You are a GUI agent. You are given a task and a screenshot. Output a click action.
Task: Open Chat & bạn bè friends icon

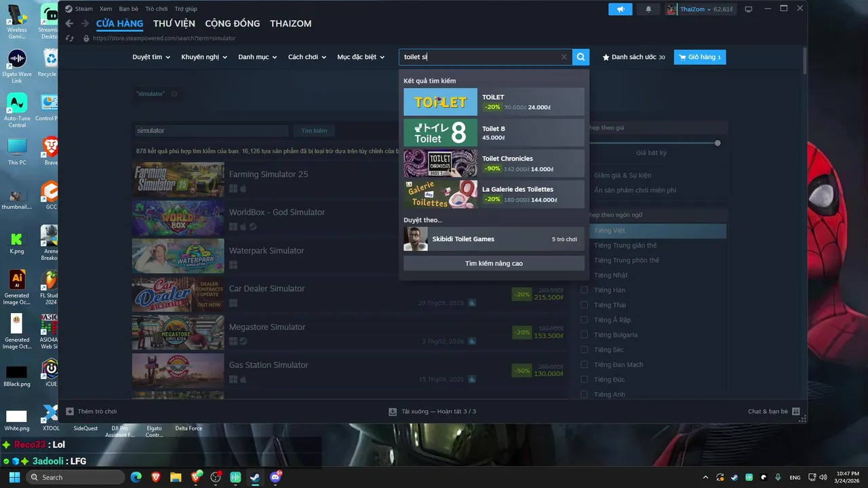click(x=796, y=411)
